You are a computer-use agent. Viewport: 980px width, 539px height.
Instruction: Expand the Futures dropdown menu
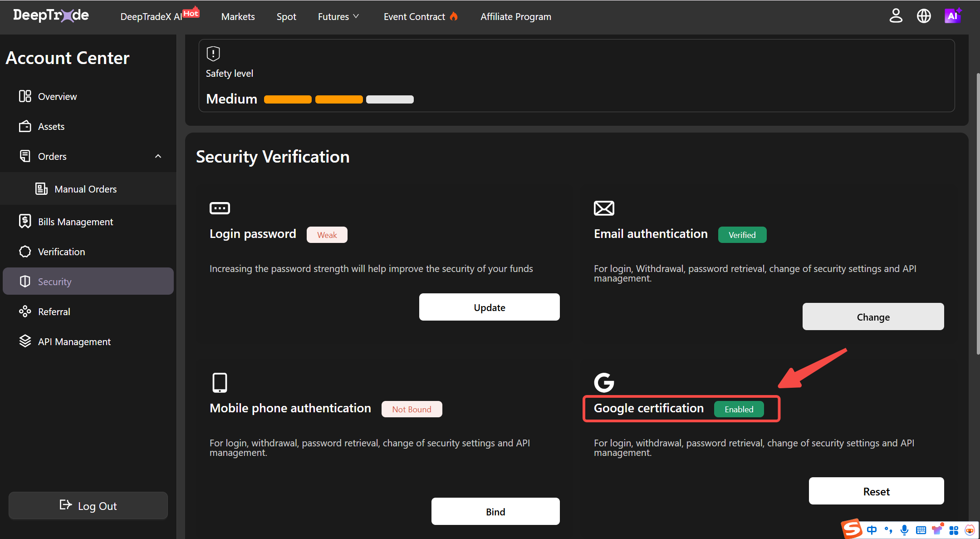338,16
